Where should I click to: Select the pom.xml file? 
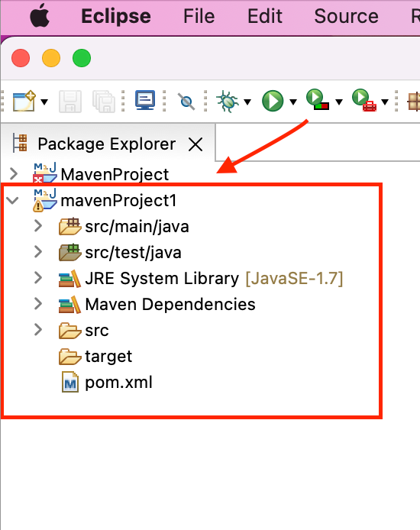tap(107, 383)
